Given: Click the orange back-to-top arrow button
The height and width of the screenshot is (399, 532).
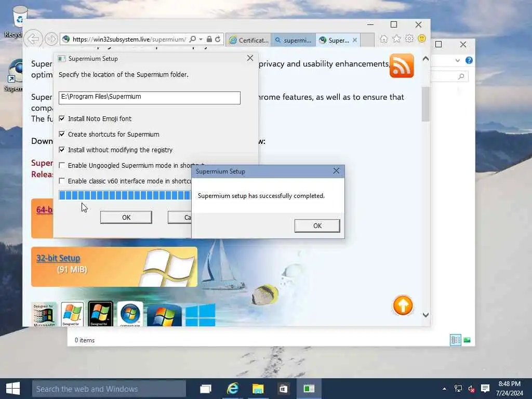Looking at the screenshot, I should tap(403, 305).
